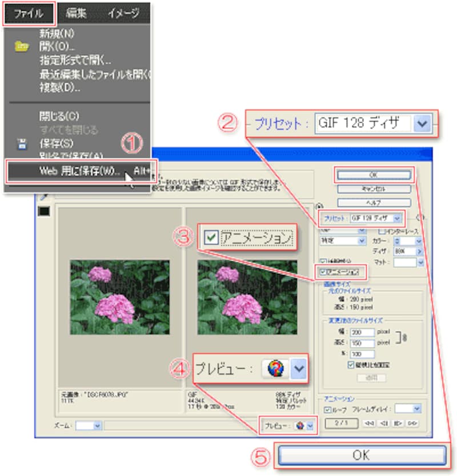457x476 pixels.
Task: Open the ズーム zoom dropdown
Action: click(x=97, y=425)
